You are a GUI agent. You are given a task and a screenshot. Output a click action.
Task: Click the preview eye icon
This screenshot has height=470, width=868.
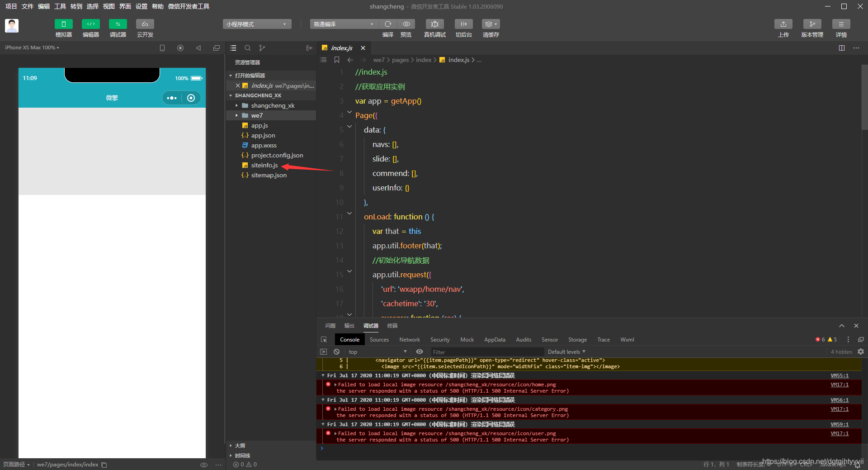click(406, 24)
